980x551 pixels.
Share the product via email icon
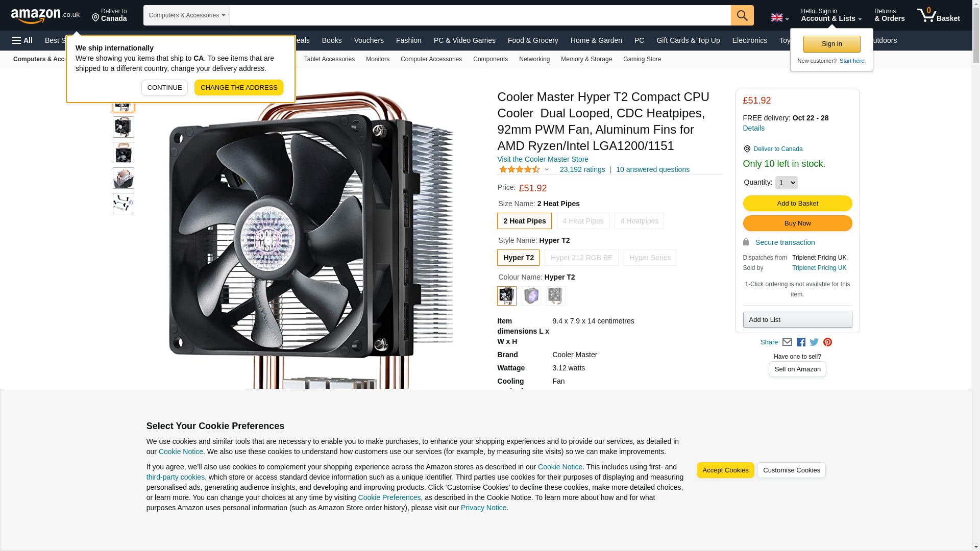coord(787,342)
